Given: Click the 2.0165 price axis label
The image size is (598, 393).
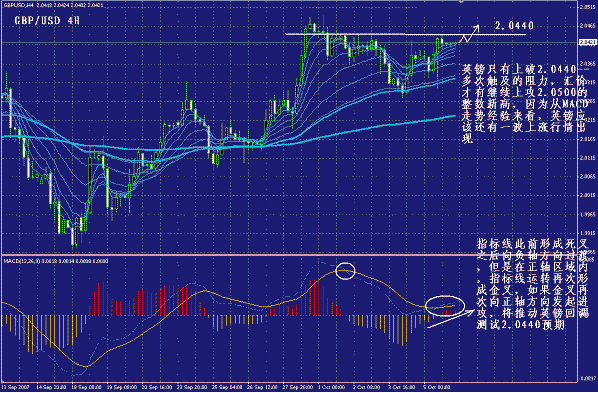Looking at the screenshot, I should [588, 139].
